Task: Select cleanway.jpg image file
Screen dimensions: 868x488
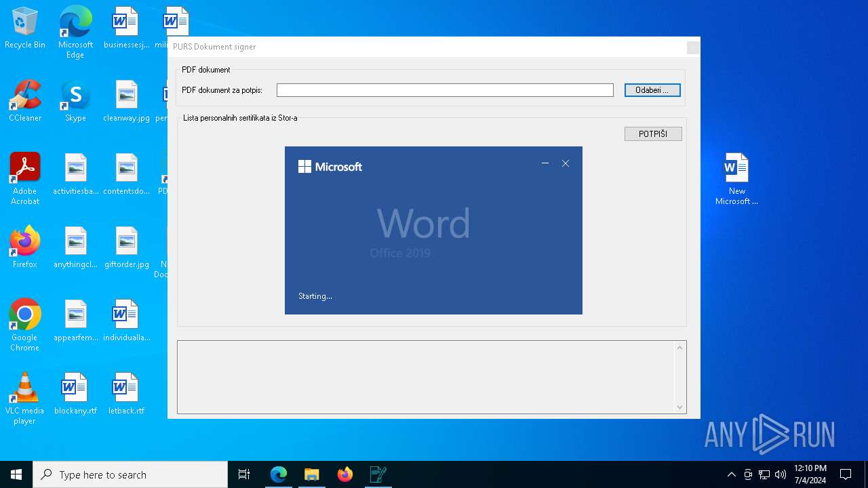Action: click(126, 102)
